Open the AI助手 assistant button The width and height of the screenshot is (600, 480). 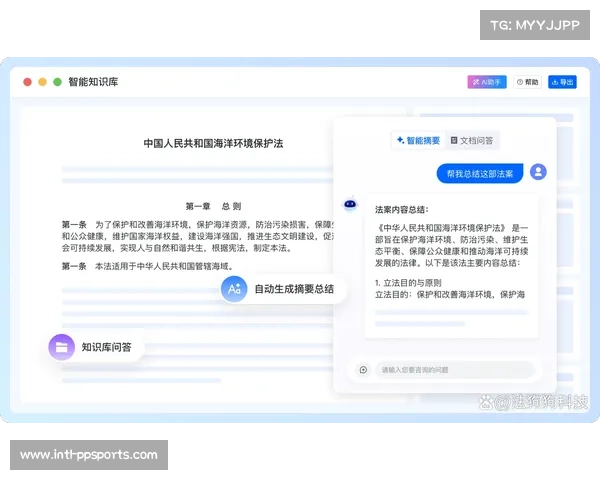click(x=487, y=82)
